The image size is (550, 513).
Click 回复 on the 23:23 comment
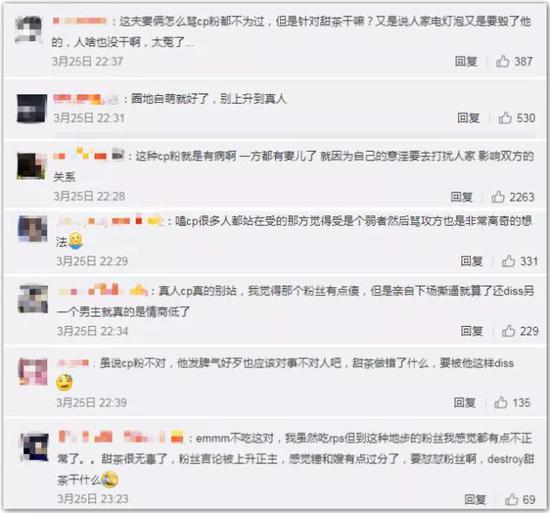pyautogui.click(x=475, y=499)
